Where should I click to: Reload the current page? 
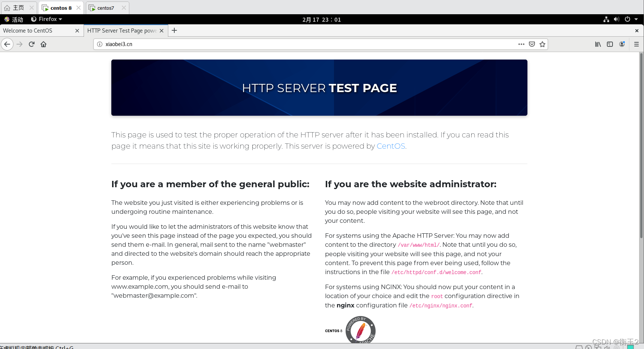(32, 44)
